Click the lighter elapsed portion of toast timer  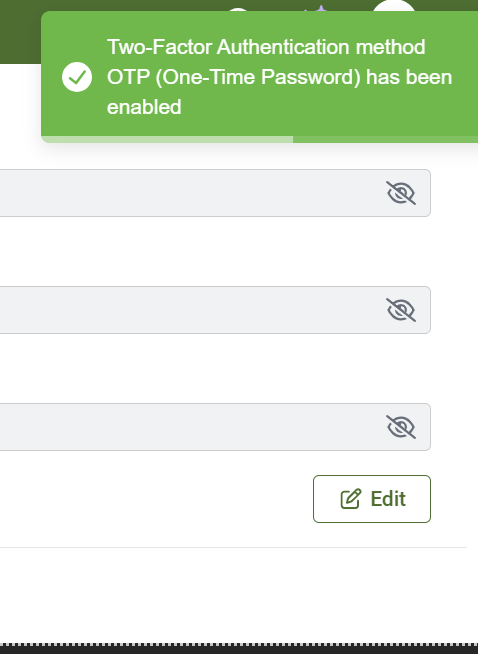[x=167, y=139]
